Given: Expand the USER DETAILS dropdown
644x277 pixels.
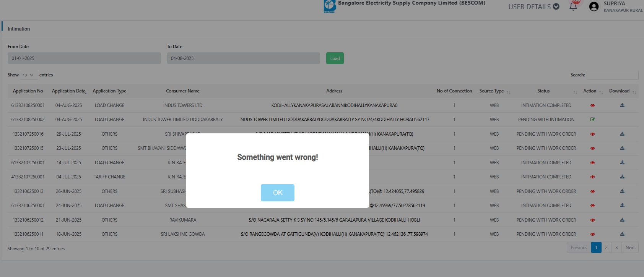Looking at the screenshot, I should click(x=533, y=6).
